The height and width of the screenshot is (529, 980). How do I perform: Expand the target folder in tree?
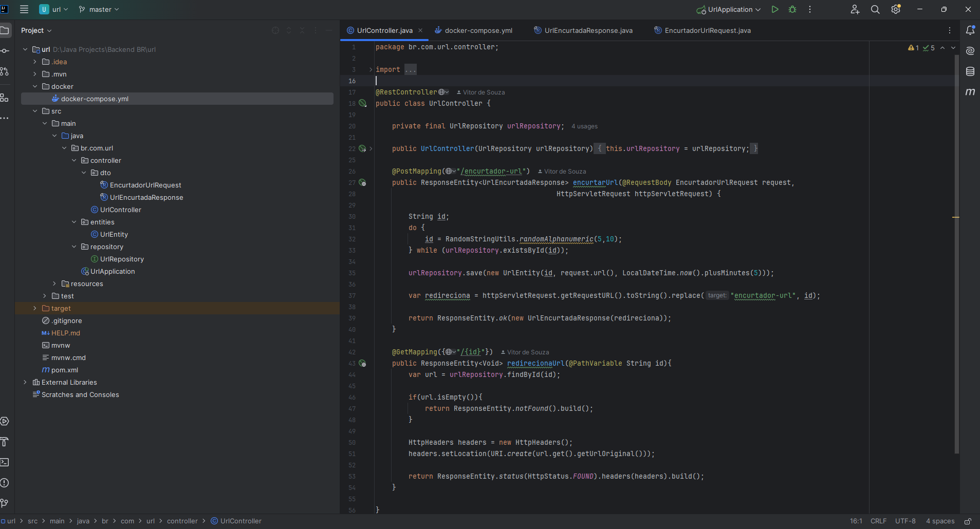click(x=35, y=308)
